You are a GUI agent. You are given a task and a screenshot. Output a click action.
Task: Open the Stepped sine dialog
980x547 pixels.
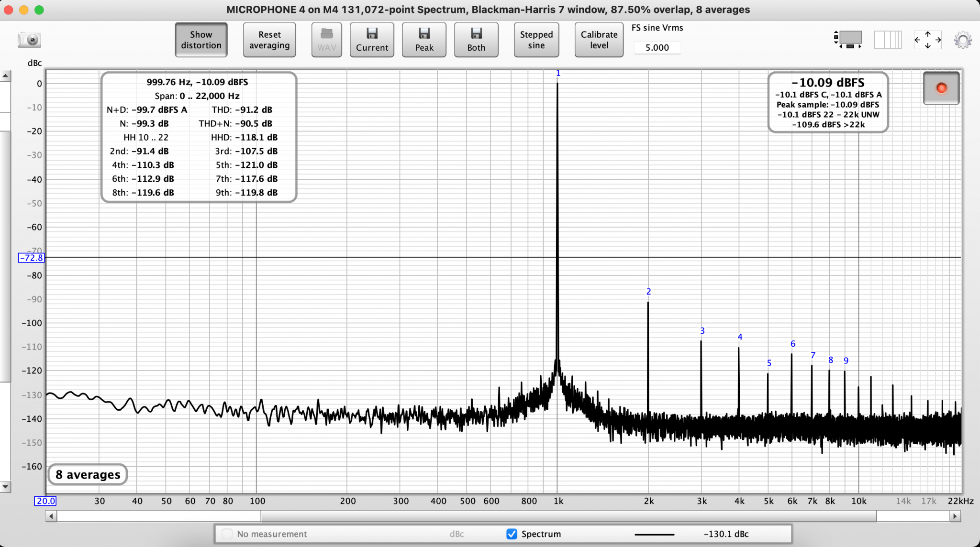point(536,40)
